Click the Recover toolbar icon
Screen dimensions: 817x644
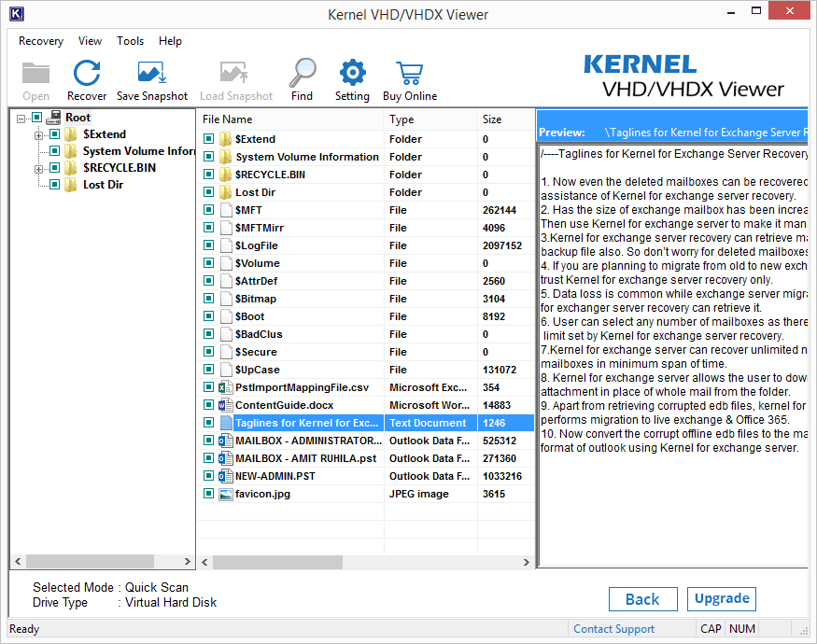86,75
